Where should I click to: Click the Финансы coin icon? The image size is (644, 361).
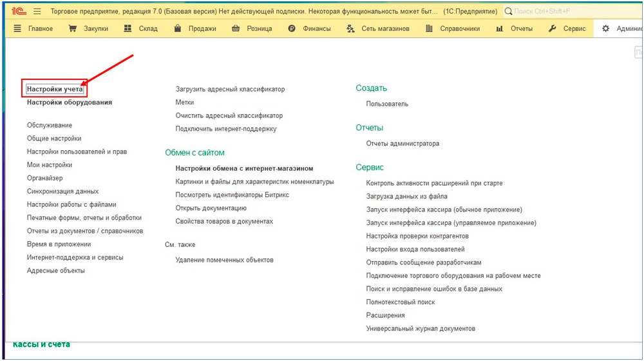(x=292, y=28)
